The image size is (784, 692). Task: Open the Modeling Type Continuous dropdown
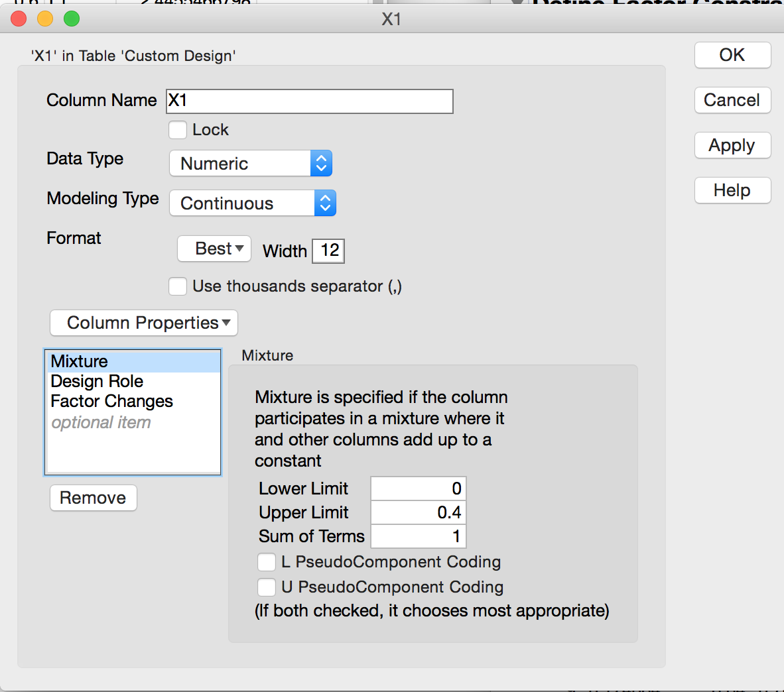point(253,203)
